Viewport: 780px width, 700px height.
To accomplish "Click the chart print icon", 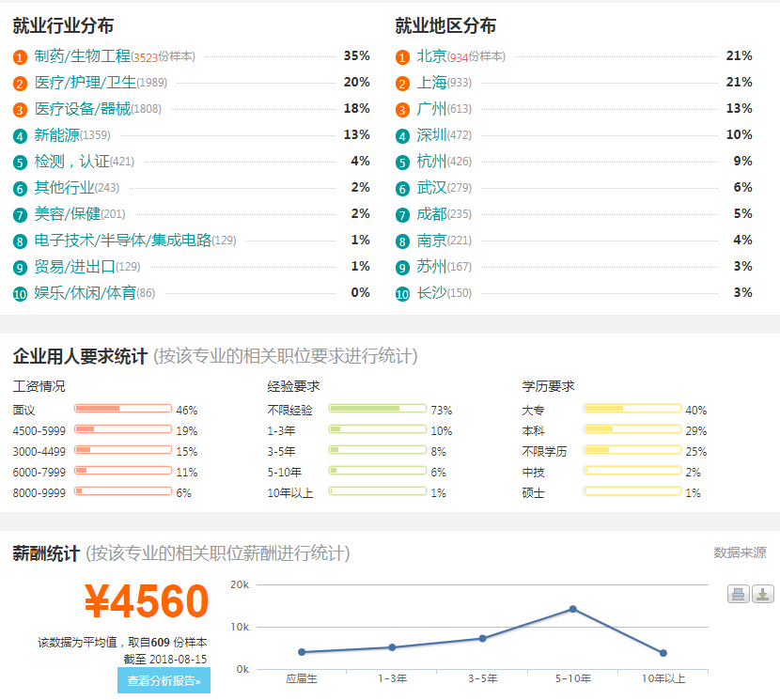I will [x=738, y=594].
